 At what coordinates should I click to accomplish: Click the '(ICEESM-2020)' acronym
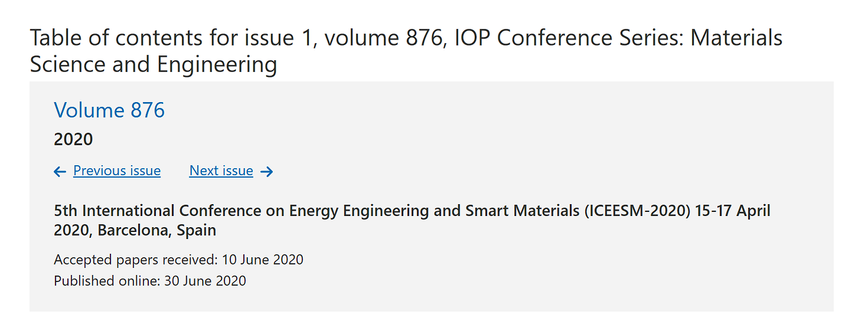pyautogui.click(x=637, y=211)
